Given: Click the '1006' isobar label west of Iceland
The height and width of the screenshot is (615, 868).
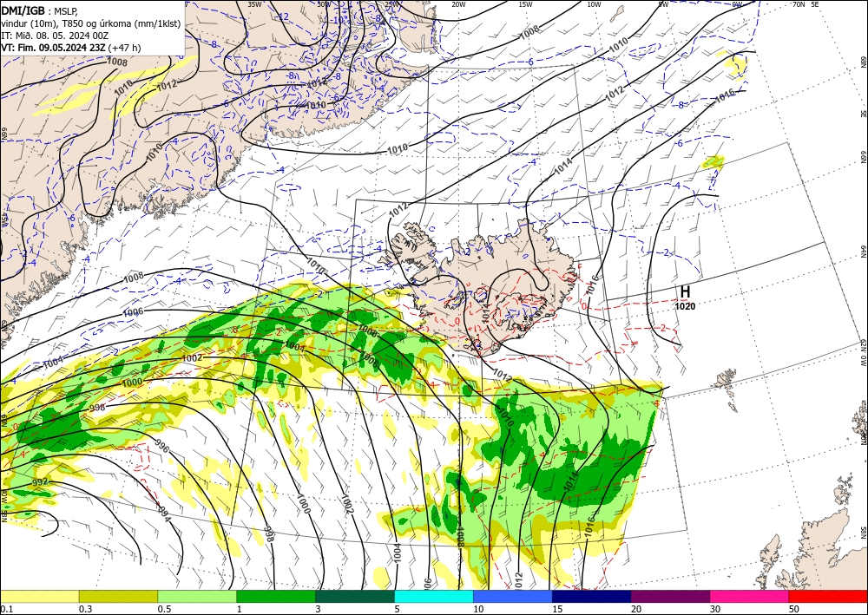Looking at the screenshot, I should click(x=133, y=312).
